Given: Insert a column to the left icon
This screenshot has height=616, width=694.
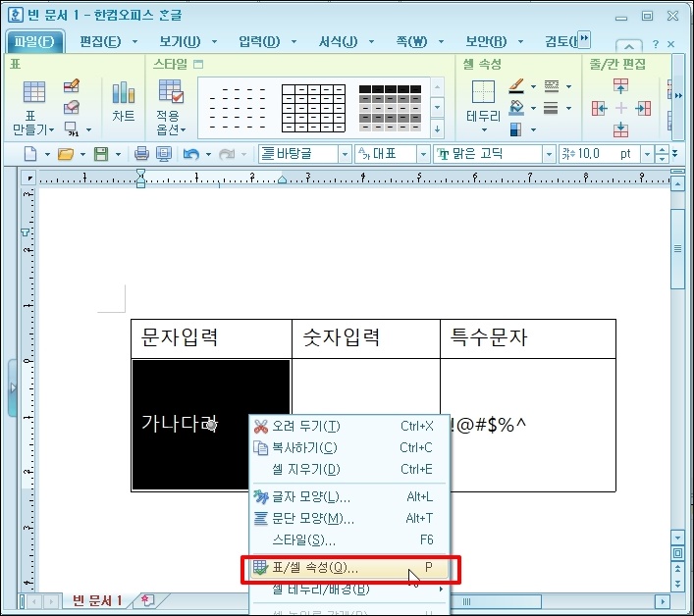Looking at the screenshot, I should coord(600,108).
